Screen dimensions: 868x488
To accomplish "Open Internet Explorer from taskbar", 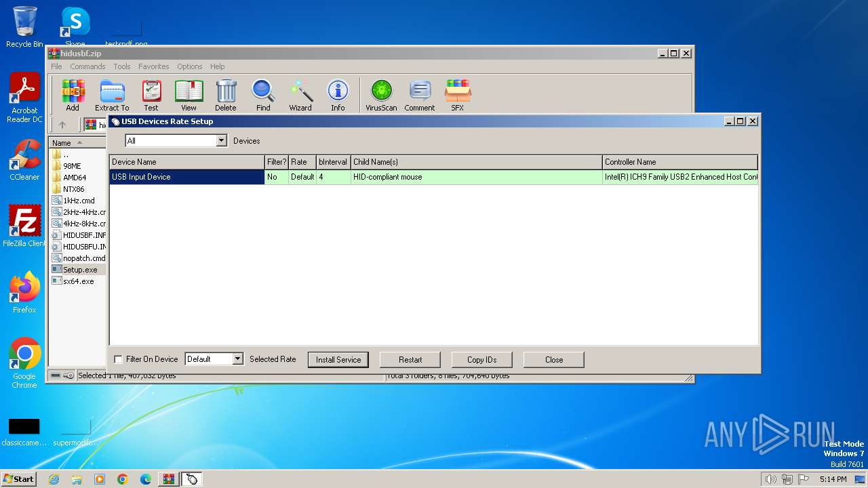I will pos(54,479).
